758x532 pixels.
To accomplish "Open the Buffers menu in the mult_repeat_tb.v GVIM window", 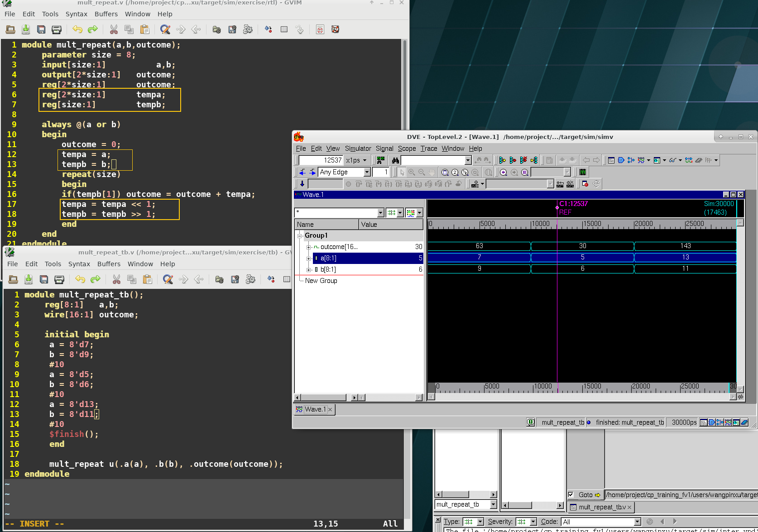I will click(109, 264).
